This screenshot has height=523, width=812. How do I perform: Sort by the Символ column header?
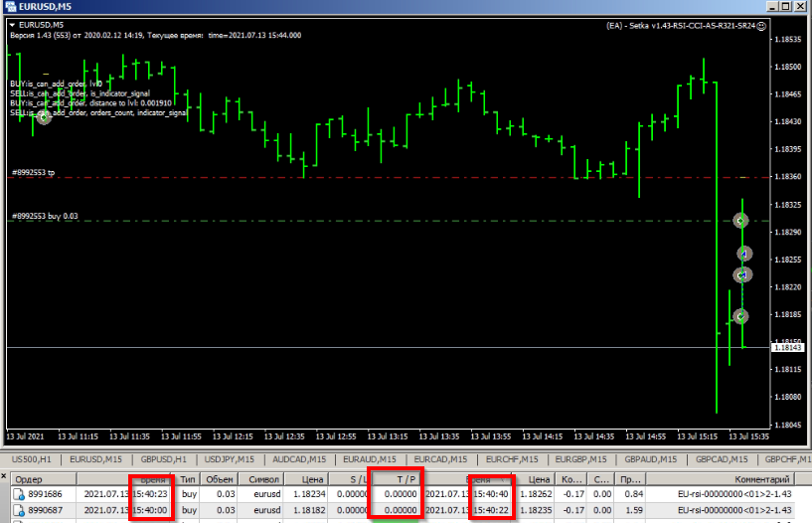coord(263,479)
